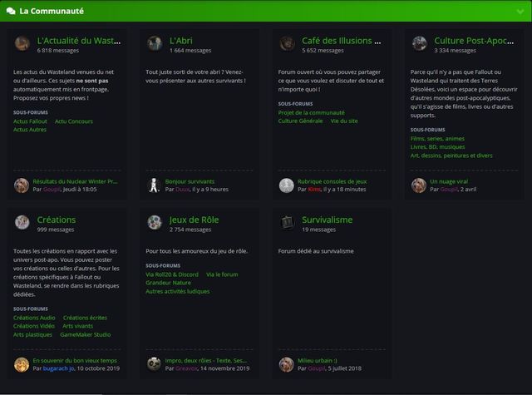Open Films, series, animes sub-forum
The height and width of the screenshot is (395, 532).
coord(437,138)
